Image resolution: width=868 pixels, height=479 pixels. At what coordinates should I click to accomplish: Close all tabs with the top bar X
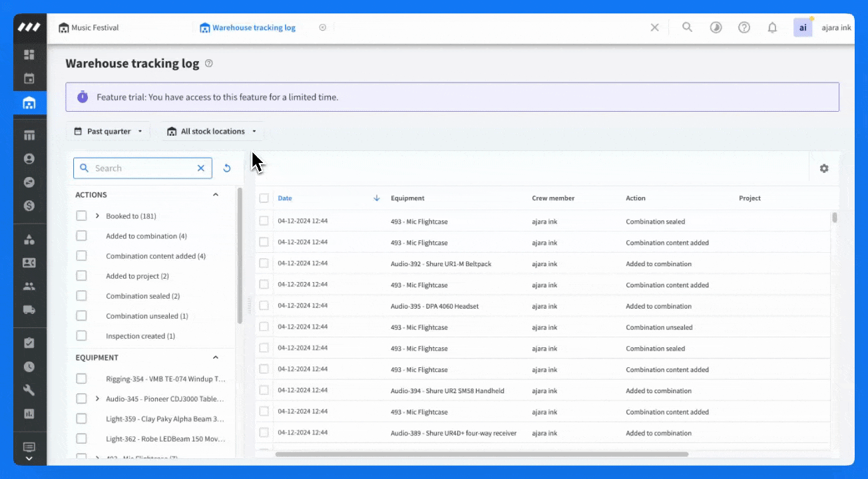(x=655, y=27)
